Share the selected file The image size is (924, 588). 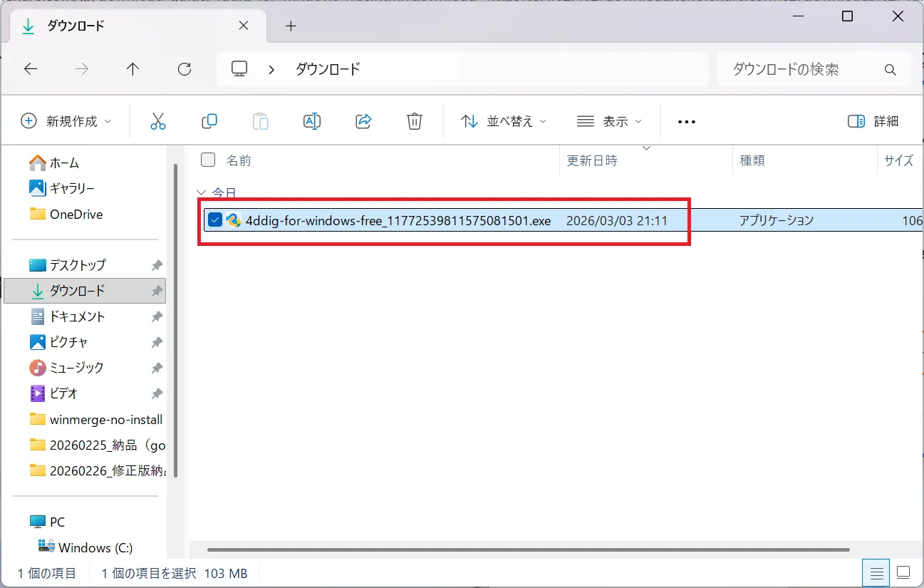363,121
